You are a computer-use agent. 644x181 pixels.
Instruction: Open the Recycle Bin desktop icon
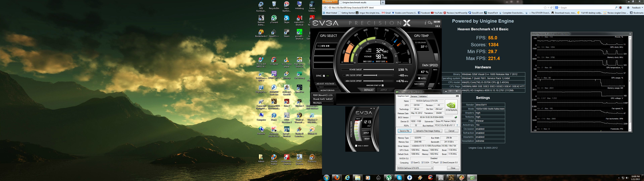[x=274, y=6]
